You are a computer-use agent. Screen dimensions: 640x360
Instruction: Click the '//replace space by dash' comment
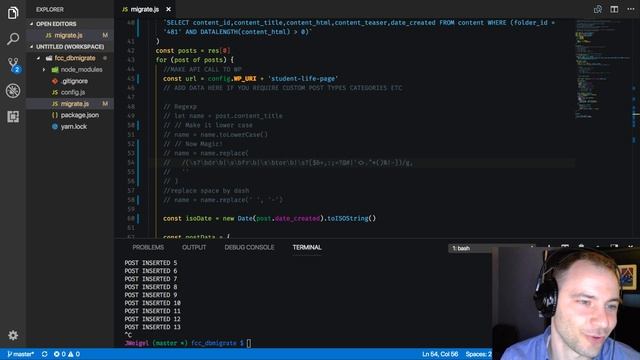pos(206,191)
